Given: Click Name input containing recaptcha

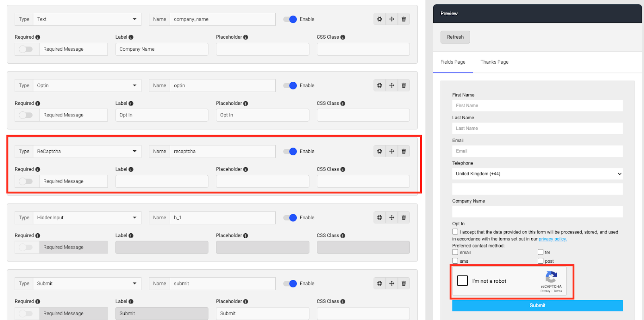Looking at the screenshot, I should 223,152.
